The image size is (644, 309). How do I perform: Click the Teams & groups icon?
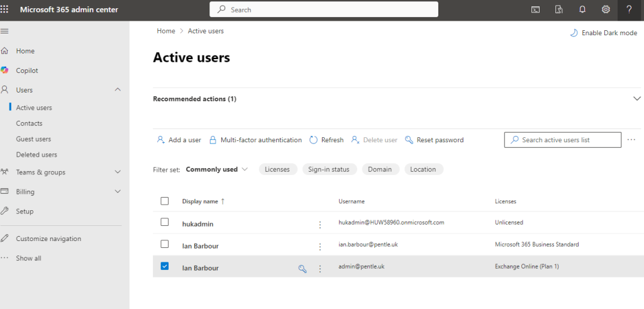click(x=4, y=172)
